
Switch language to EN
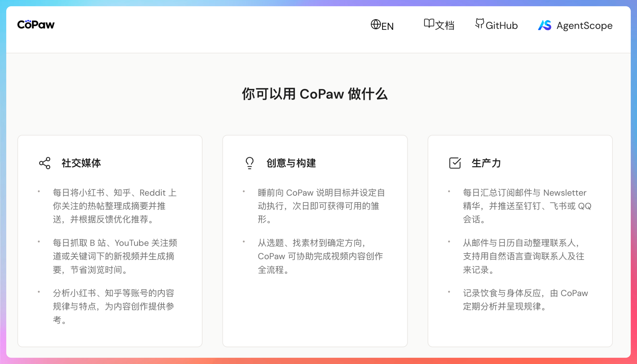coord(388,26)
